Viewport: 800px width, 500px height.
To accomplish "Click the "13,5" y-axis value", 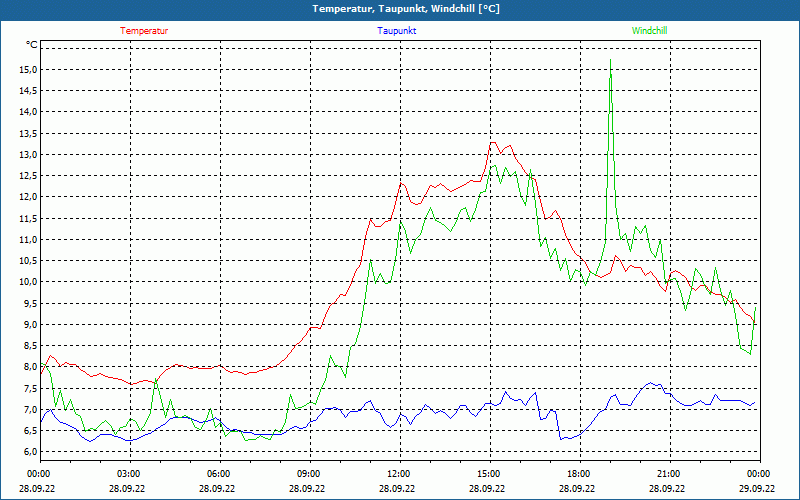I will point(29,133).
